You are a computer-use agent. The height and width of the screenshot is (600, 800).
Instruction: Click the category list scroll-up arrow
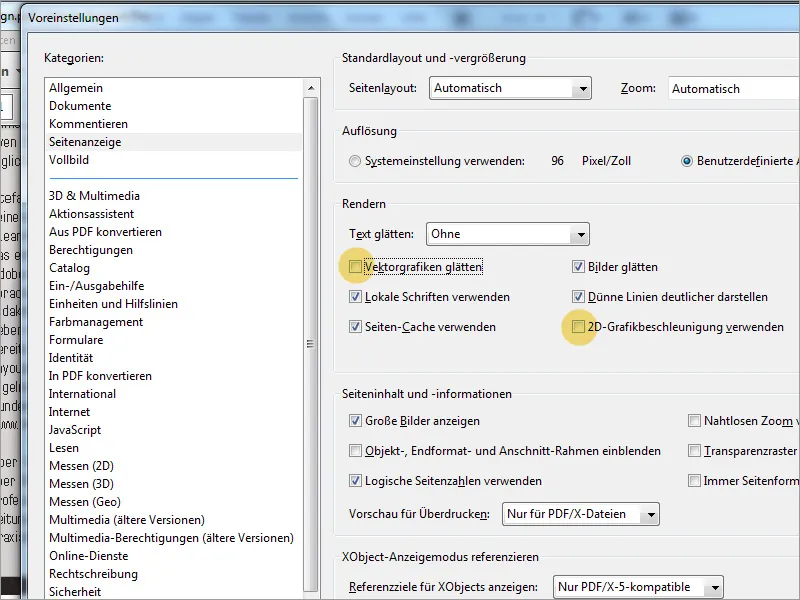[x=311, y=88]
